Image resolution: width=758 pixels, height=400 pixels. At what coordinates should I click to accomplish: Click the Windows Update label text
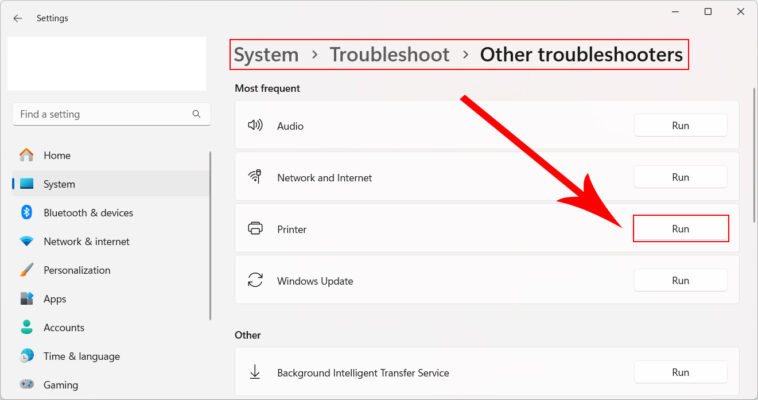click(315, 281)
